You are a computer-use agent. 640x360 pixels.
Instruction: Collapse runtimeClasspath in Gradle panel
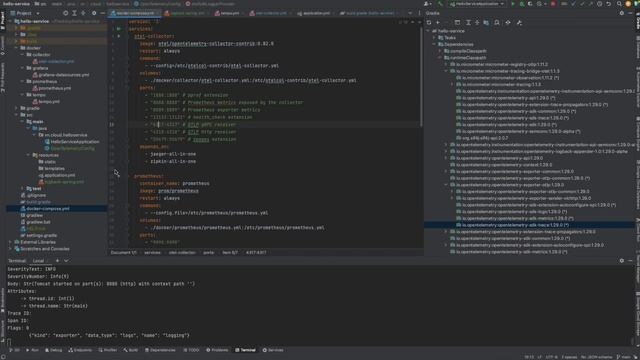tap(440, 58)
